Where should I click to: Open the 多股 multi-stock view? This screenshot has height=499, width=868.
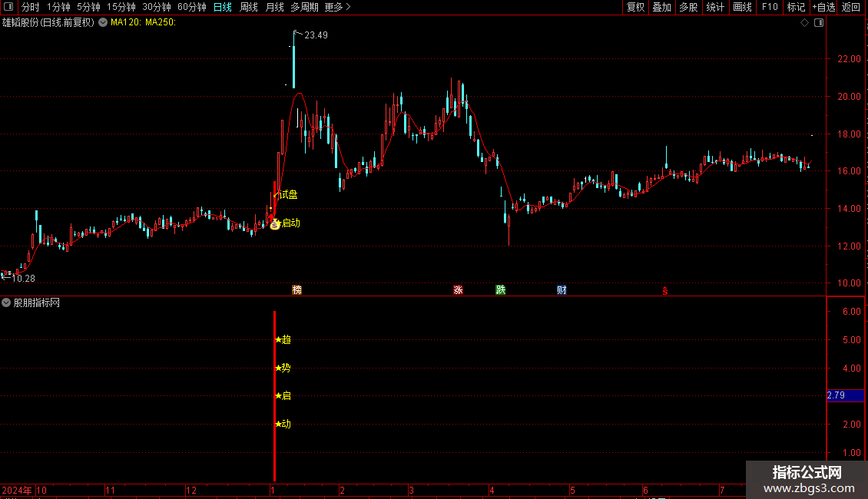[x=688, y=7]
